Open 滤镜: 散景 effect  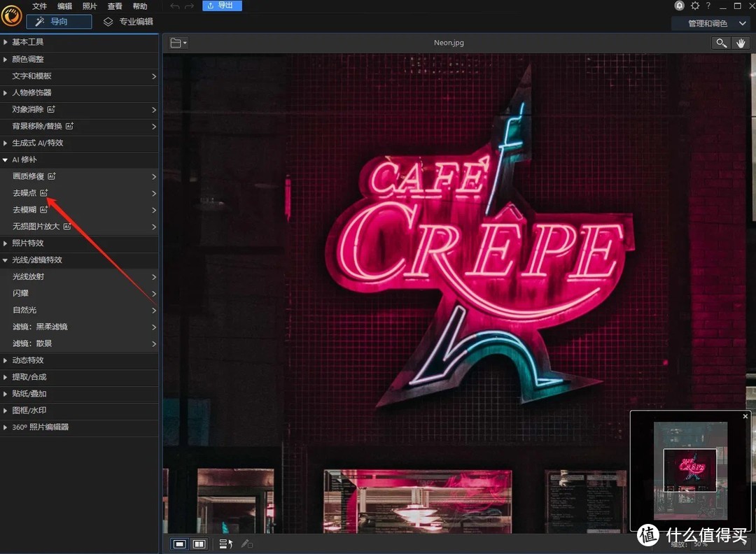click(79, 343)
